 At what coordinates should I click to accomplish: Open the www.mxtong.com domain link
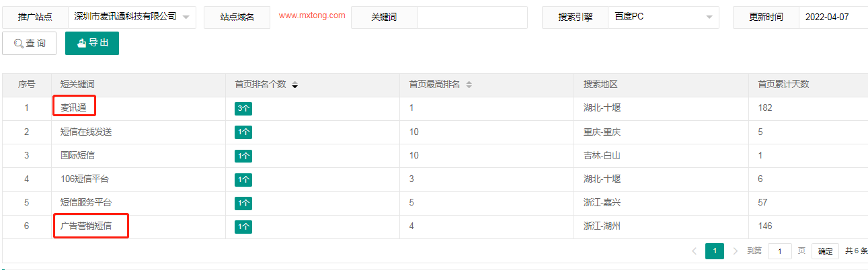coord(312,15)
